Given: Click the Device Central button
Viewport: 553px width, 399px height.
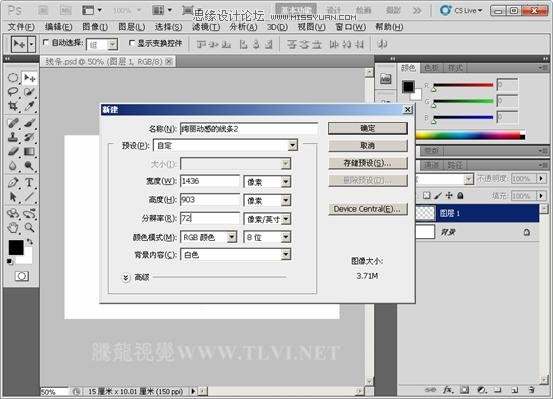Looking at the screenshot, I should [x=368, y=209].
